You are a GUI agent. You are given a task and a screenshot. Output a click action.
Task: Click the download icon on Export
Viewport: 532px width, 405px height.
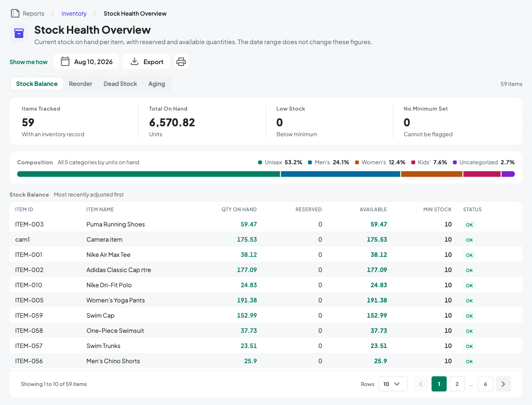pos(135,61)
